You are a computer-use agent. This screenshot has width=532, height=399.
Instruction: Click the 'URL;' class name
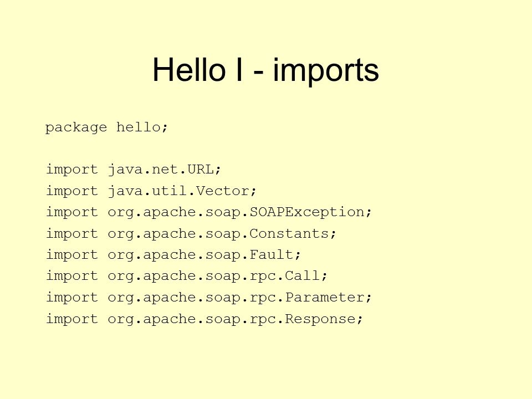(204, 170)
